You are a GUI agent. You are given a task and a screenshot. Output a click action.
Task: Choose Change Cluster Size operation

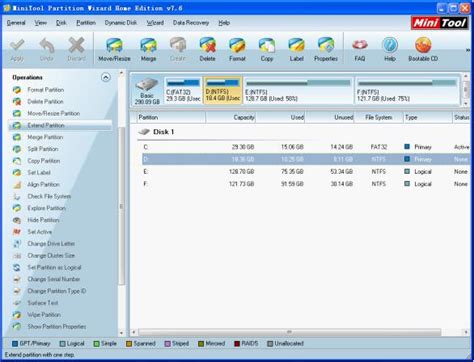click(x=51, y=256)
